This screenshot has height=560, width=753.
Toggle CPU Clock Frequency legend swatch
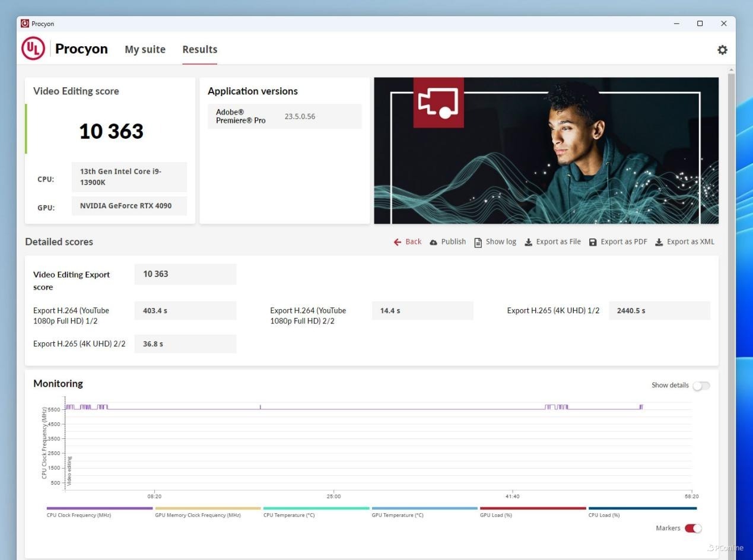tap(100, 508)
